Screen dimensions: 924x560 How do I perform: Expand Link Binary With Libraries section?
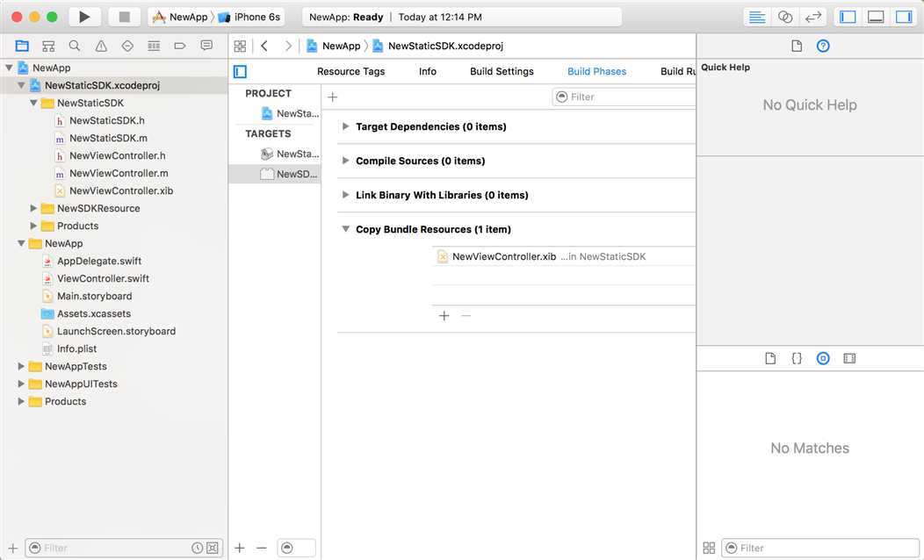(346, 195)
